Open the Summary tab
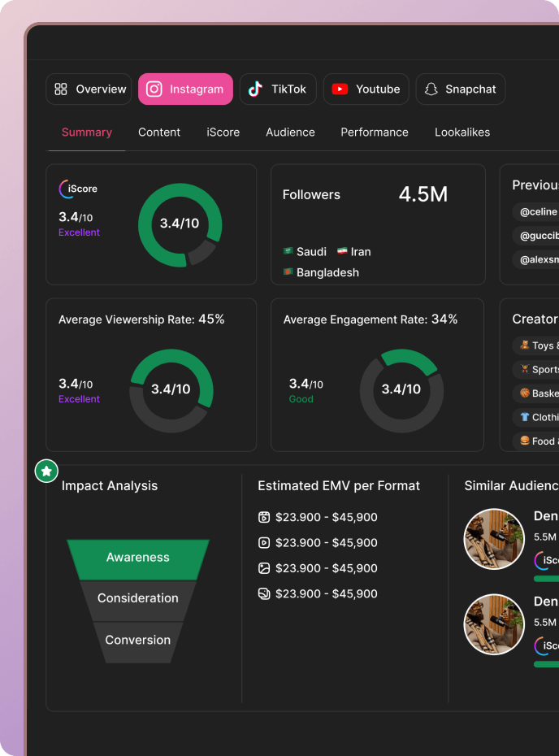This screenshot has width=559, height=756. point(87,133)
